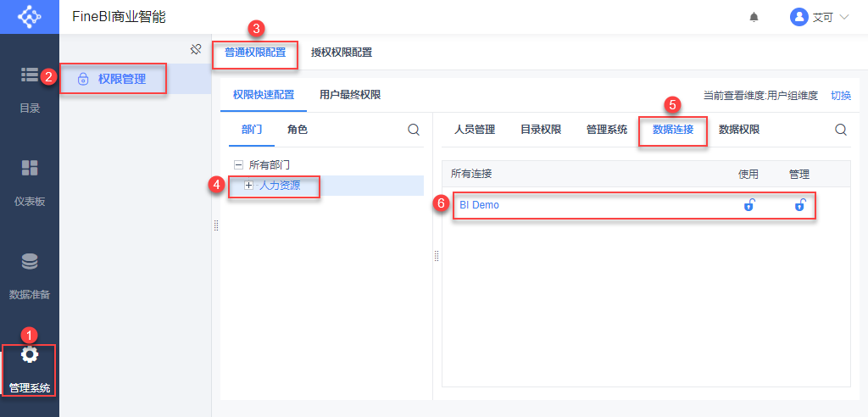Toggle 管理 permission lock for BI Demo
This screenshot has width=868, height=417.
click(x=799, y=204)
